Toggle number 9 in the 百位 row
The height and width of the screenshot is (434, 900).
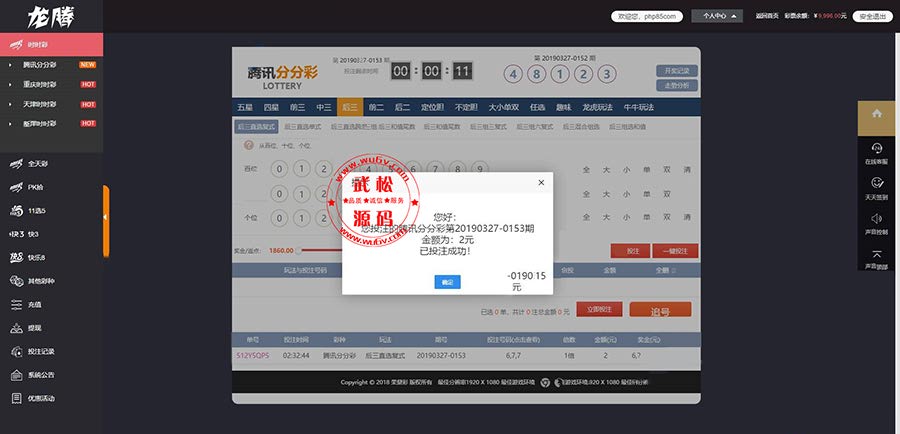point(480,169)
